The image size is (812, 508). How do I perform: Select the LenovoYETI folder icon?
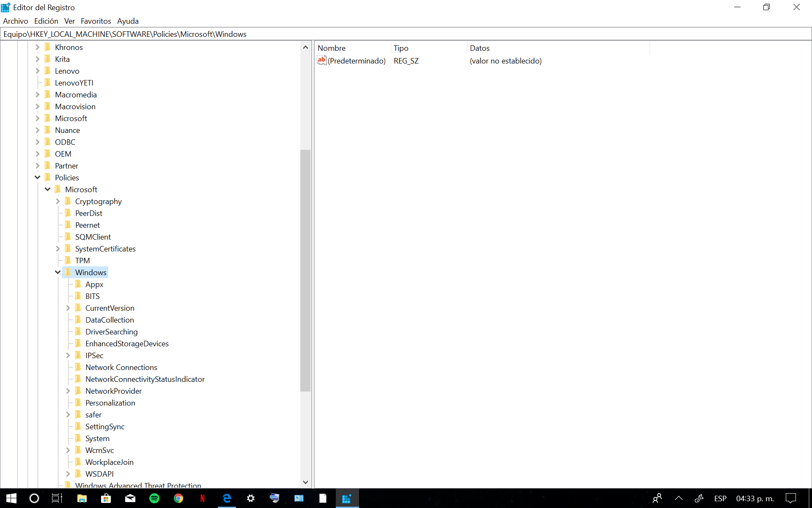click(x=47, y=83)
